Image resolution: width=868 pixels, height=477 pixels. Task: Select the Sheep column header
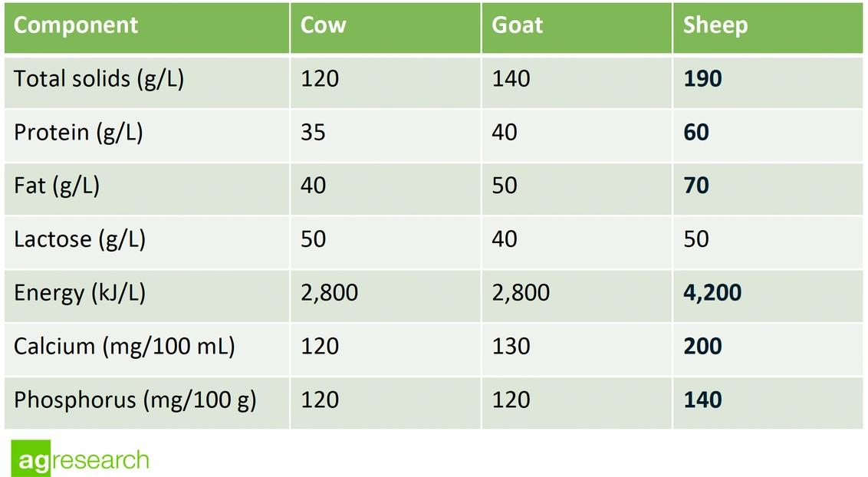click(715, 25)
